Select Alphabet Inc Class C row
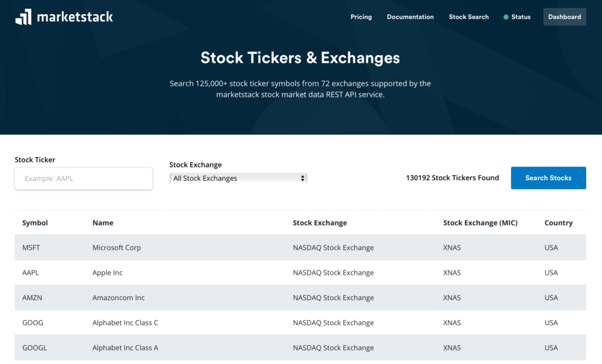Screen dimensions: 602x364 point(125,323)
